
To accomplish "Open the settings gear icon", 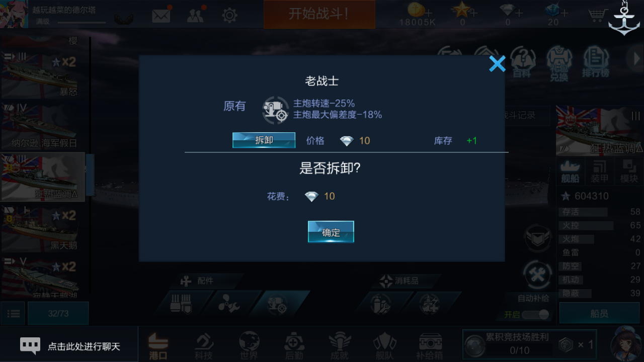I will point(229,15).
